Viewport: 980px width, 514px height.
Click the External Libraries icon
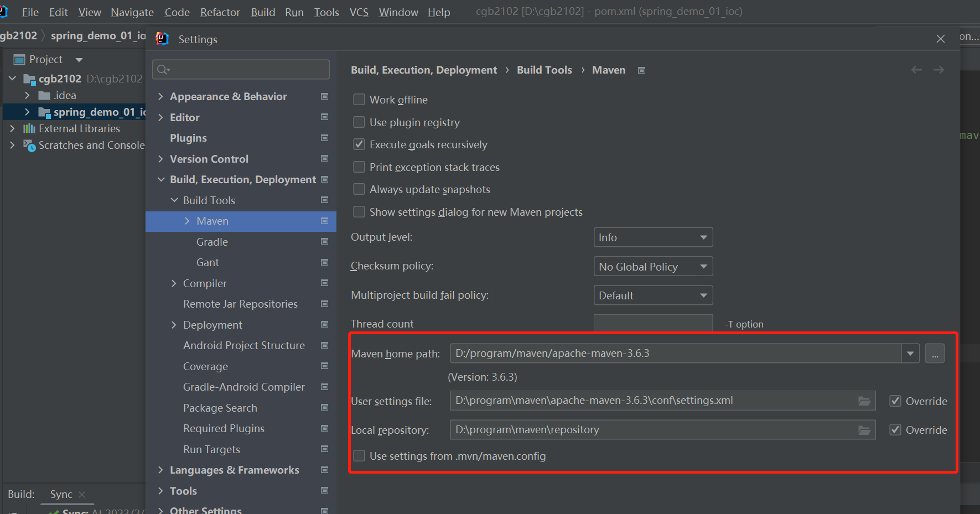tap(29, 128)
